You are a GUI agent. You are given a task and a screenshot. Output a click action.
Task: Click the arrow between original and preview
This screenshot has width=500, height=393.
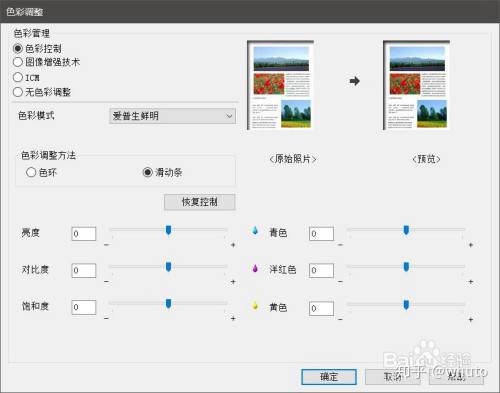click(355, 81)
